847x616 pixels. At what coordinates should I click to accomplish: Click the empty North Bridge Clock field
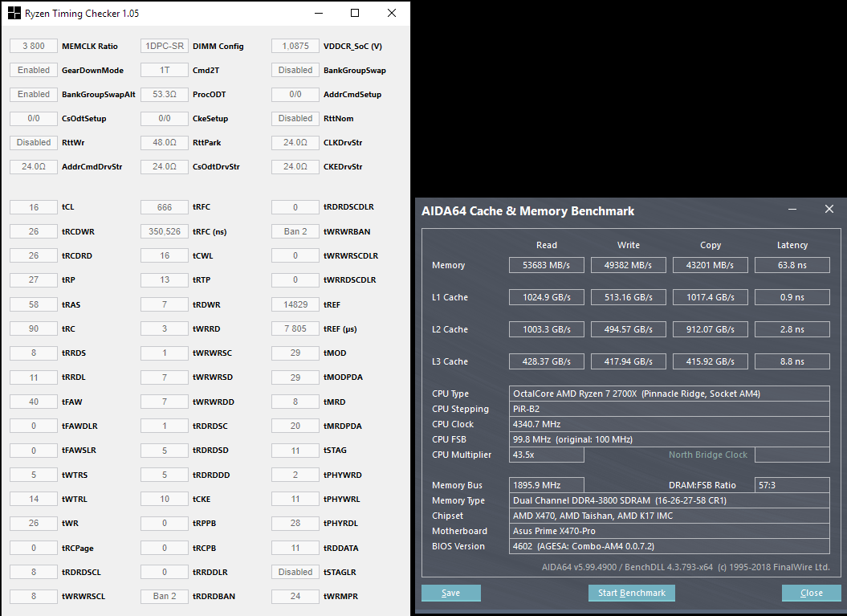point(792,455)
